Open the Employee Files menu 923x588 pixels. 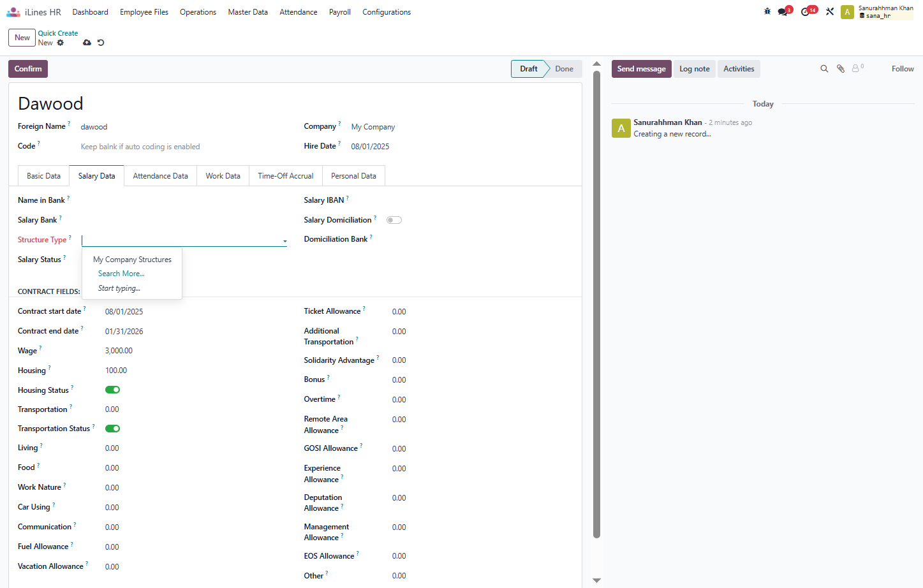pos(144,12)
